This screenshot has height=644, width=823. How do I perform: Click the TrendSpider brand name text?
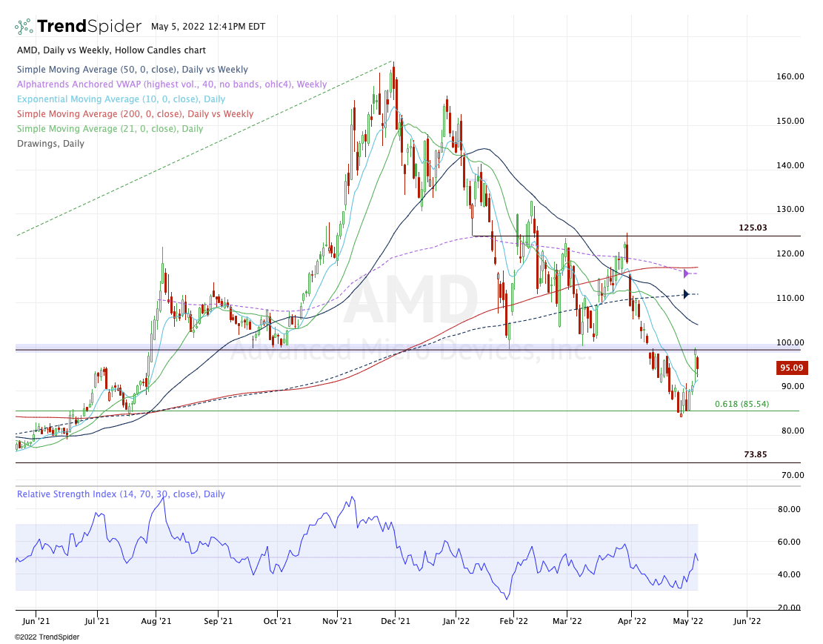[x=89, y=26]
